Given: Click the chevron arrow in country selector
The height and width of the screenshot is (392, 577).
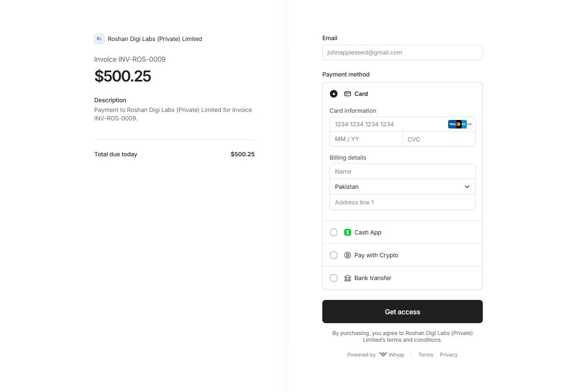Looking at the screenshot, I should 467,187.
